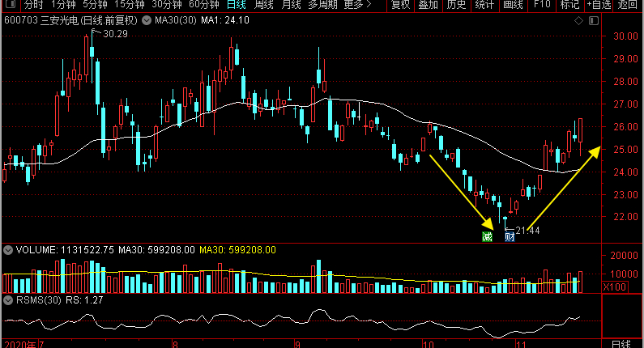This screenshot has height=348, width=644.
Task: Click the month 9 marker on time axis
Action: [x=298, y=344]
